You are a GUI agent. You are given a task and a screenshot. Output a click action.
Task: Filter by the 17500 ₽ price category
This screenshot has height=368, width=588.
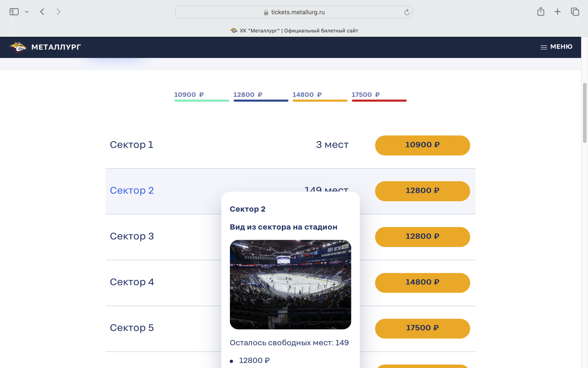click(379, 96)
